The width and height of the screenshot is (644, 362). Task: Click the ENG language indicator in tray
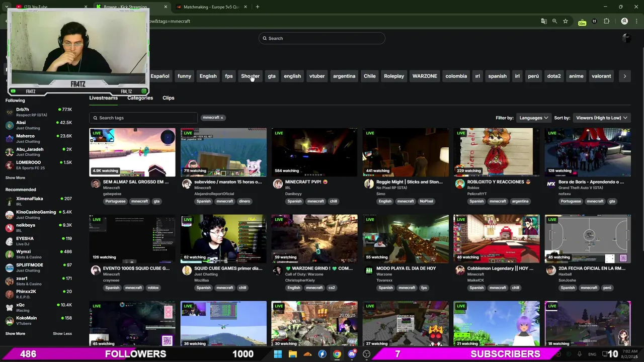(592, 354)
